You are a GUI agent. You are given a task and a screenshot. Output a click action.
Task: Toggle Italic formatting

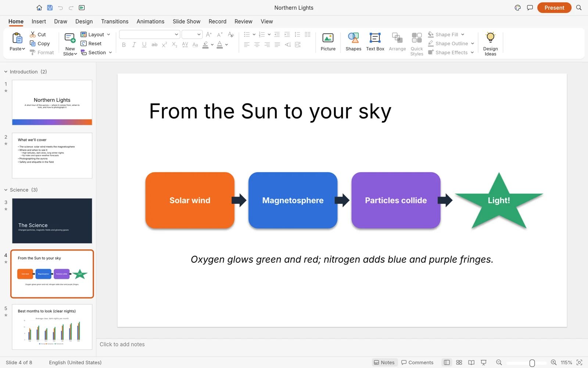point(134,45)
